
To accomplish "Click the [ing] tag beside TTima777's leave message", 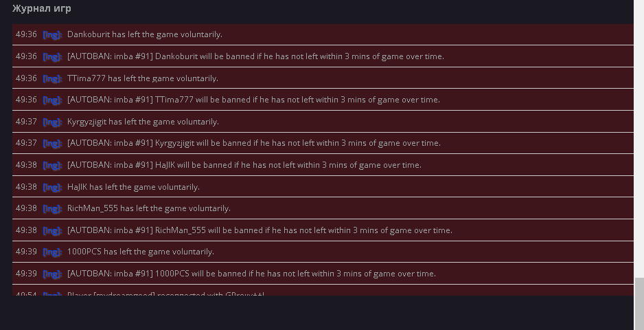I will (53, 78).
